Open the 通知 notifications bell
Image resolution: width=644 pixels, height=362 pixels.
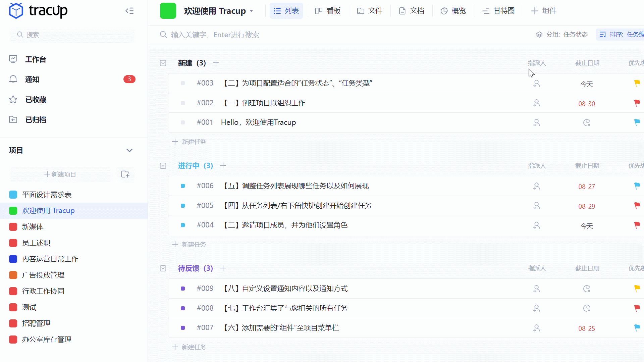coord(13,79)
